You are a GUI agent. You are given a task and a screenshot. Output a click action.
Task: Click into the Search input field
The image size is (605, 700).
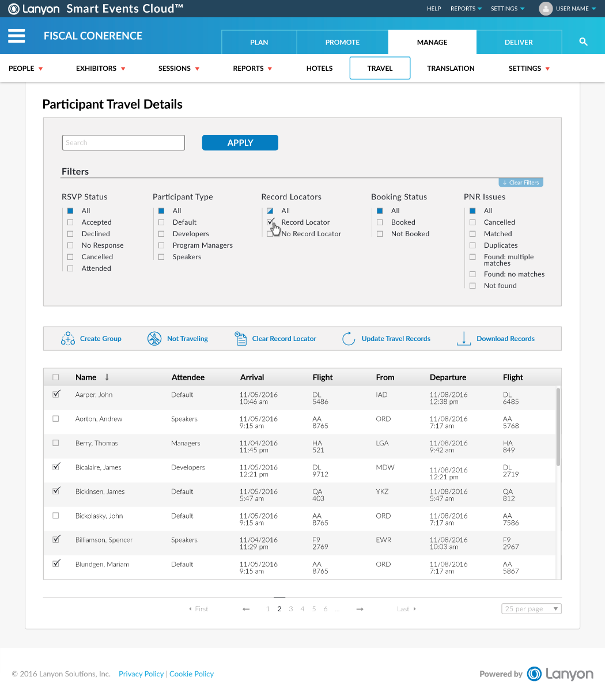(x=123, y=143)
